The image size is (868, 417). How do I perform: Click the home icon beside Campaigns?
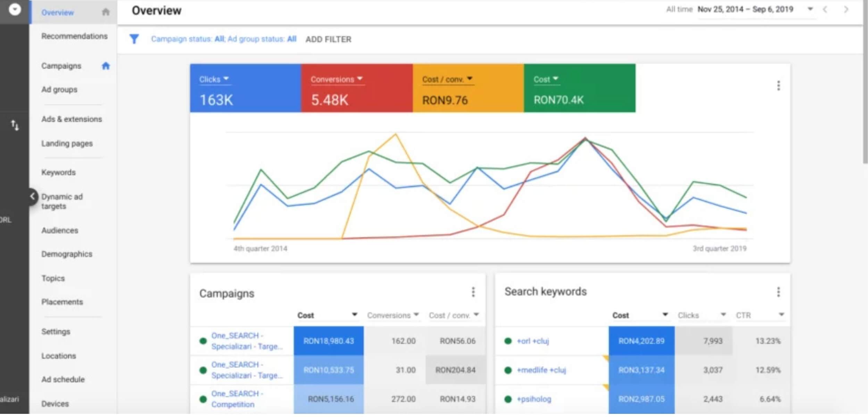106,66
